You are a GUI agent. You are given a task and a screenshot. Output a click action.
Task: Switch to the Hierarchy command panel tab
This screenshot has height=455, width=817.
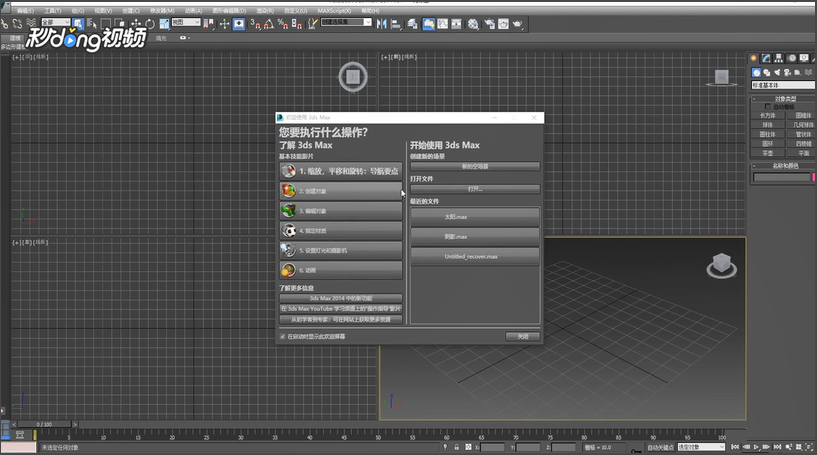(778, 58)
